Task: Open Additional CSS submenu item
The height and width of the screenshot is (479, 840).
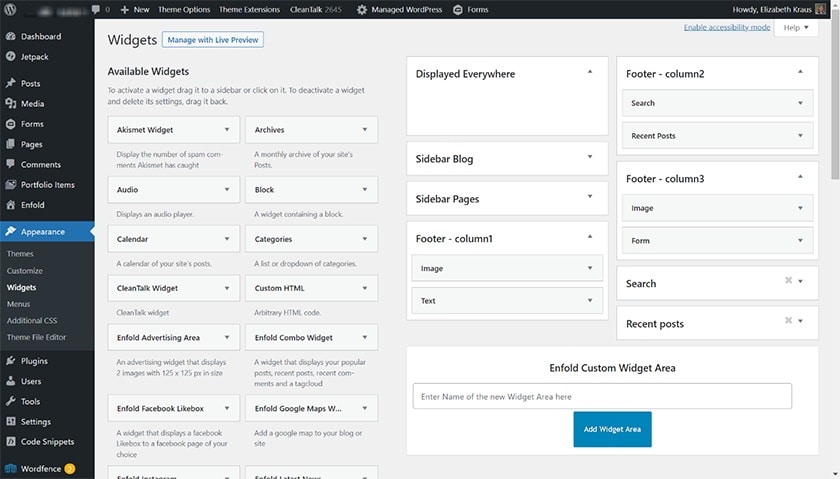Action: point(32,320)
